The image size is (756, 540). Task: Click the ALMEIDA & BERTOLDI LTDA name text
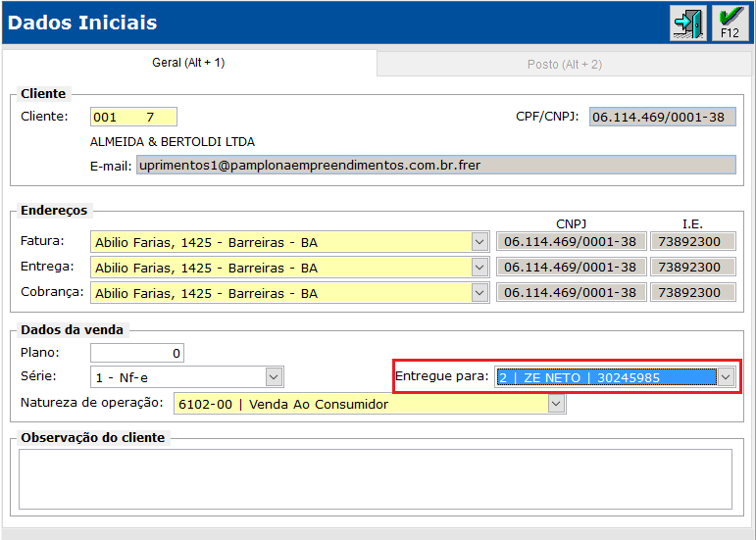point(173,142)
